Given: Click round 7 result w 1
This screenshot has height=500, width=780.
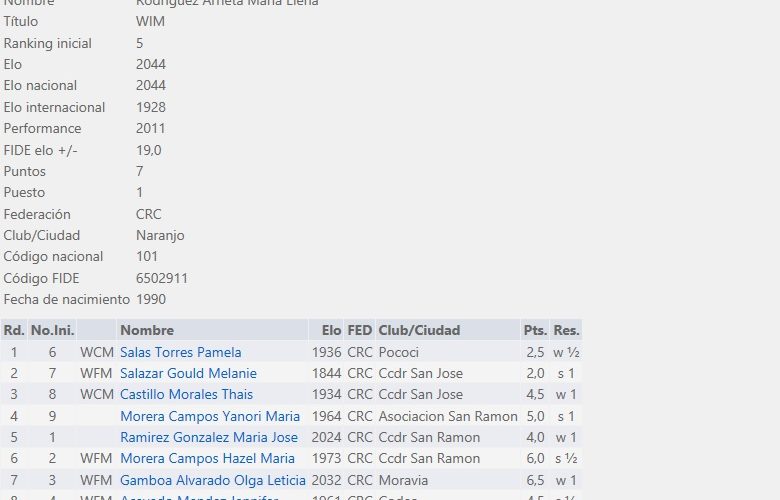Looking at the screenshot, I should pos(566,480).
